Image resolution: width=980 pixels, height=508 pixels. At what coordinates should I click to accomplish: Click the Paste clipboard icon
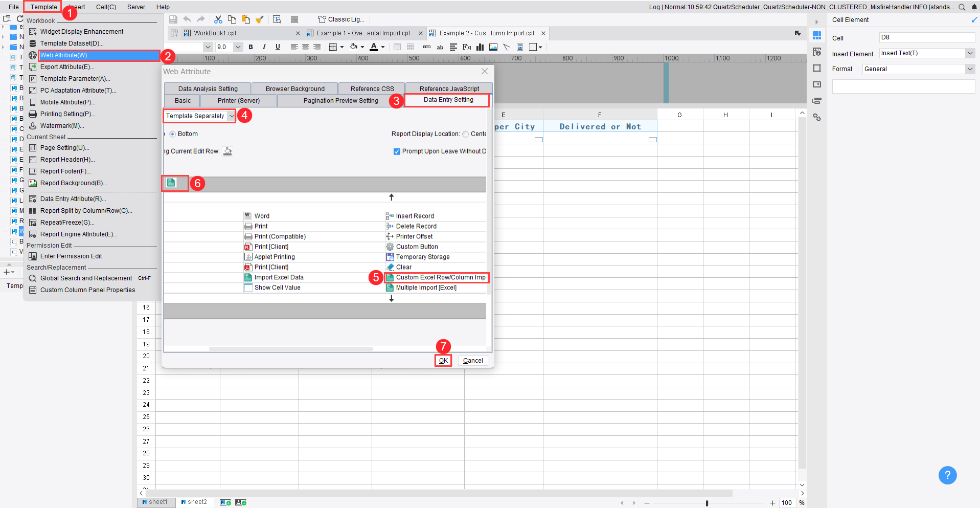[246, 19]
